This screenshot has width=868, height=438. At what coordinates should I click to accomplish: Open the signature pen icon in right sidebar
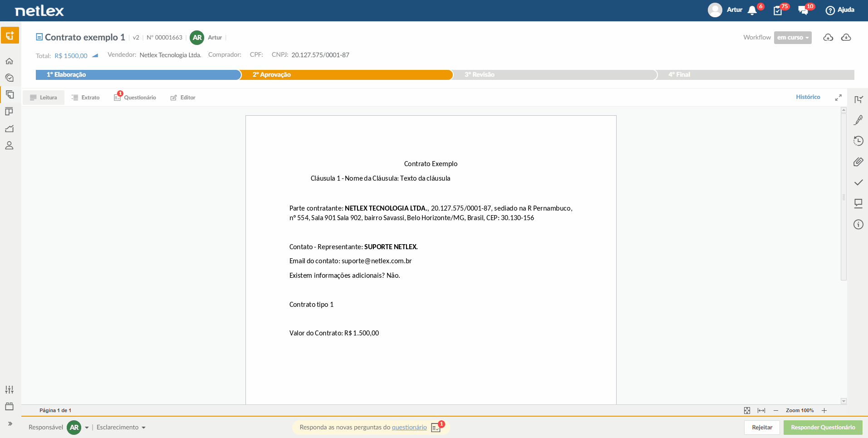tap(858, 120)
